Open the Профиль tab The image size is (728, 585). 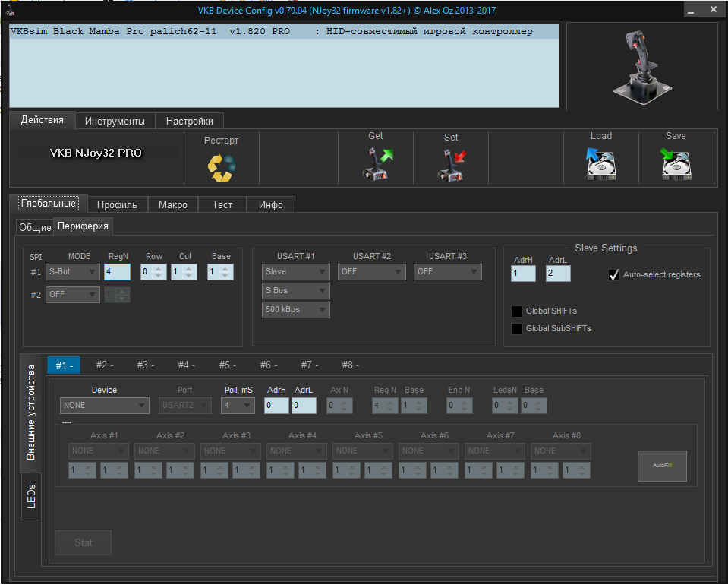tap(117, 205)
